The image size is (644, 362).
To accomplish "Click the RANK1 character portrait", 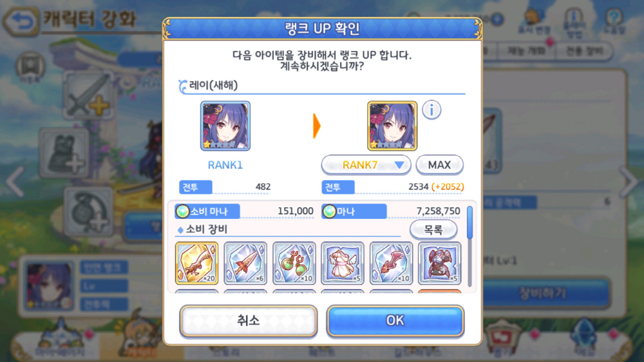I will pyautogui.click(x=225, y=126).
